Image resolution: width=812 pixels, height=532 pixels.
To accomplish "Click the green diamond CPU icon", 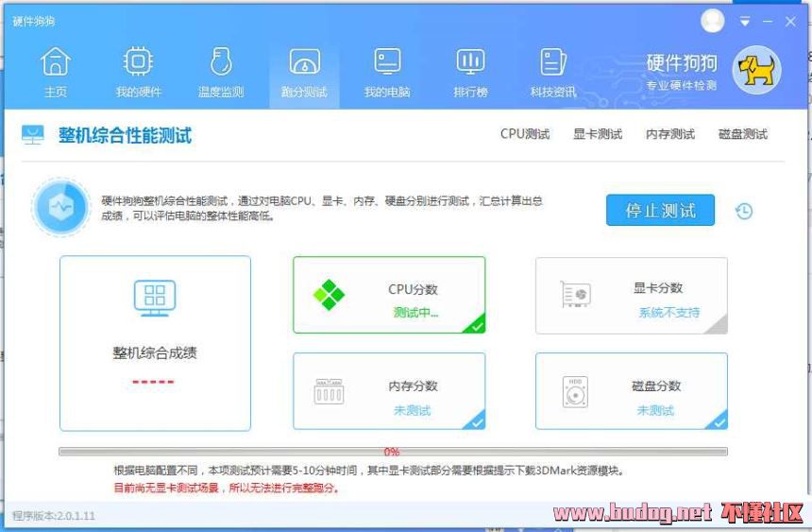I will click(x=329, y=295).
